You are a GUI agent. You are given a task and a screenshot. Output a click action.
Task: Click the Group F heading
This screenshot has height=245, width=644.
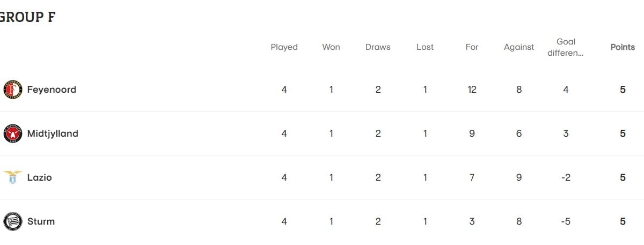28,17
